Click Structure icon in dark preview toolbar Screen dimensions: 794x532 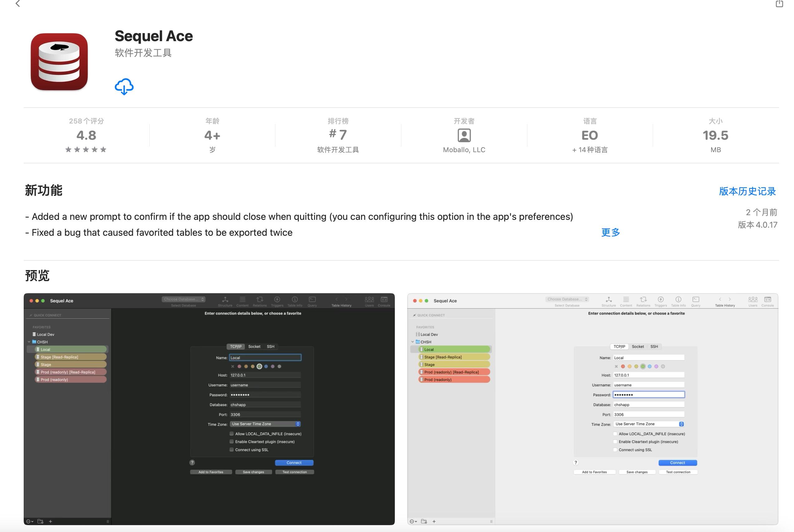click(x=225, y=300)
